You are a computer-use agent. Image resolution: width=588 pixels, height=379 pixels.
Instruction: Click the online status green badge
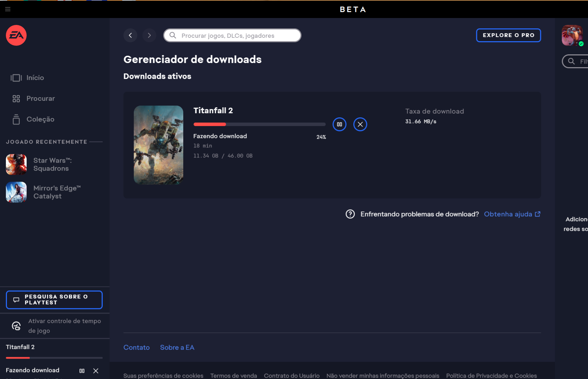tap(581, 44)
